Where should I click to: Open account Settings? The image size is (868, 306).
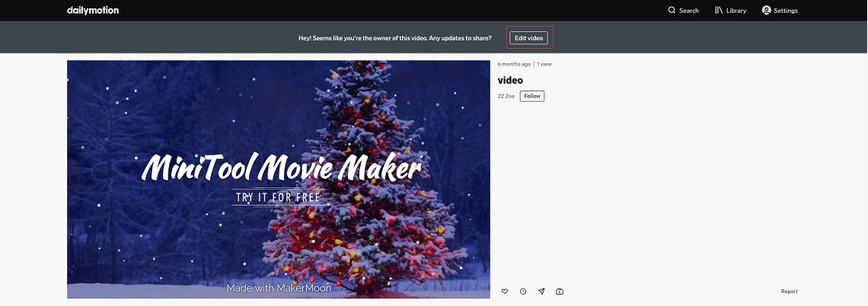point(780,11)
